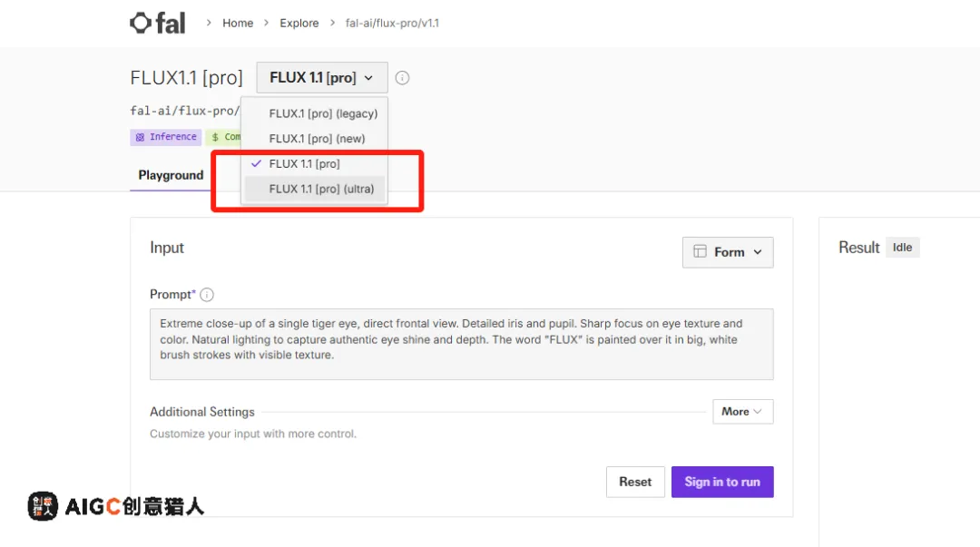
Task: Click the Reset button
Action: [635, 482]
